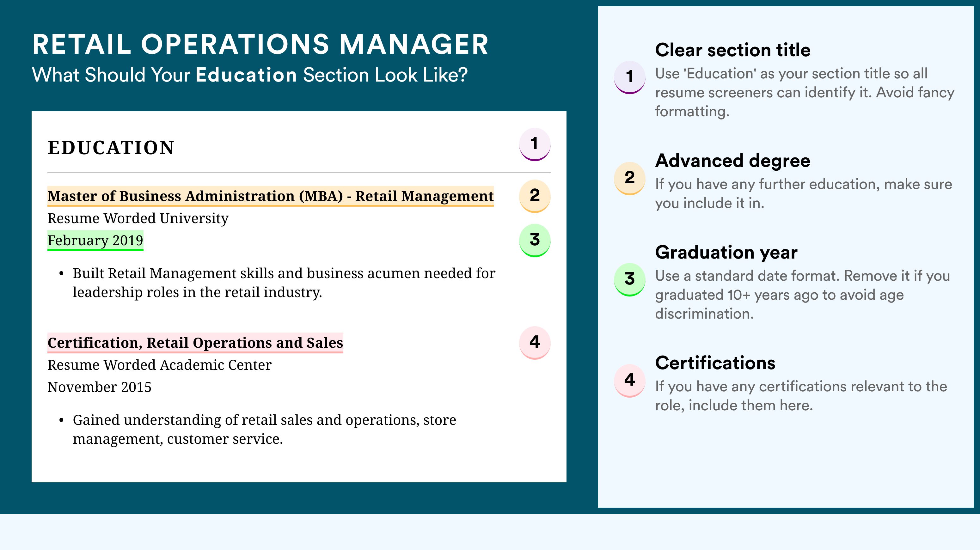
Task: Click pink badge 4 next to Certifications
Action: pyautogui.click(x=629, y=380)
